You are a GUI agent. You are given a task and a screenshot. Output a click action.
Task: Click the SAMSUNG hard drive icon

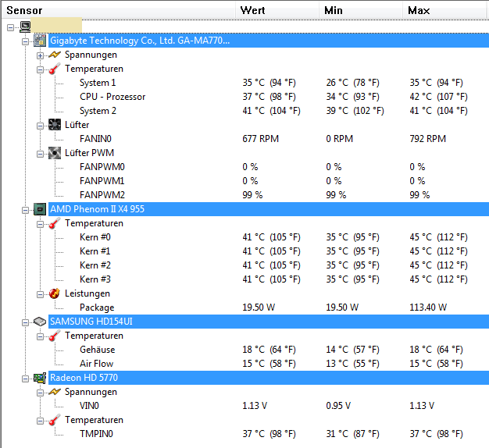coord(40,322)
